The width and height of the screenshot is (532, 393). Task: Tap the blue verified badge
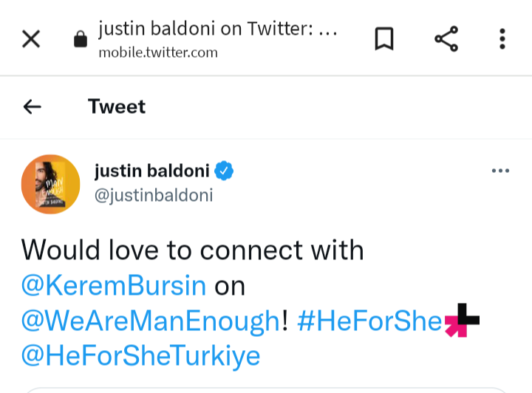point(224,172)
